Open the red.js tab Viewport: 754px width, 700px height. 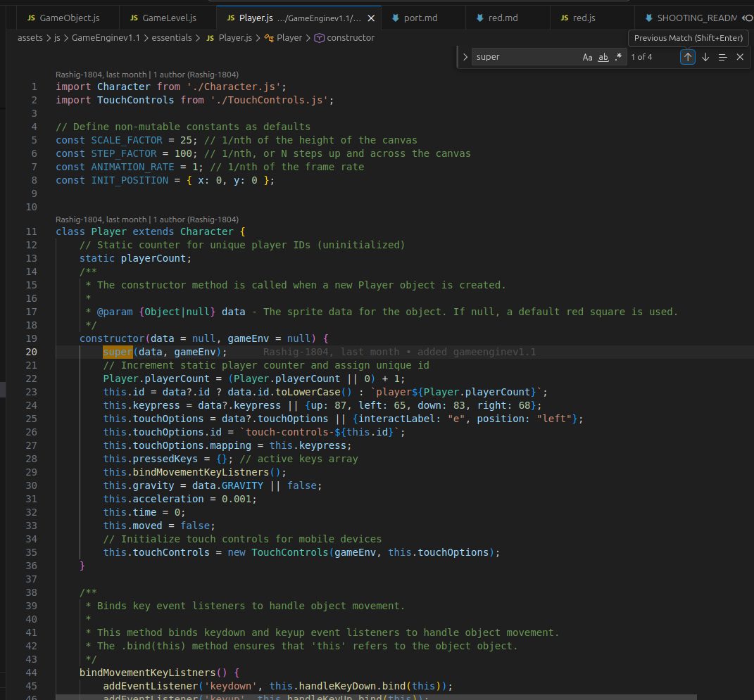point(578,18)
